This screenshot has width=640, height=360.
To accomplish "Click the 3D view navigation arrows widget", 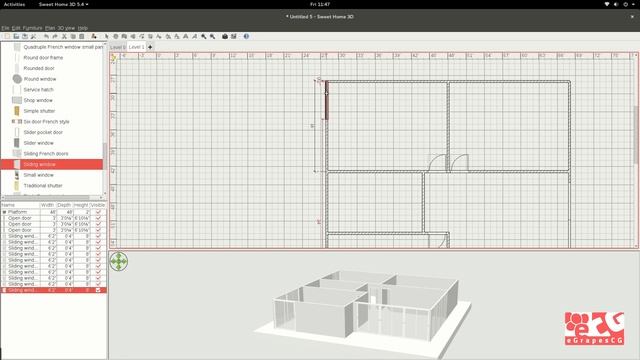I will [x=119, y=261].
